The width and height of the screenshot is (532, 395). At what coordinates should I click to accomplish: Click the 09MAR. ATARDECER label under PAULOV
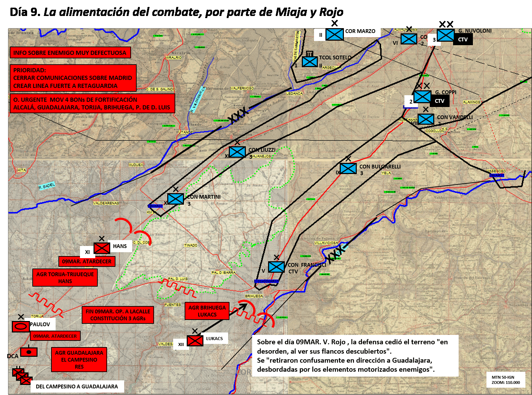(55, 336)
